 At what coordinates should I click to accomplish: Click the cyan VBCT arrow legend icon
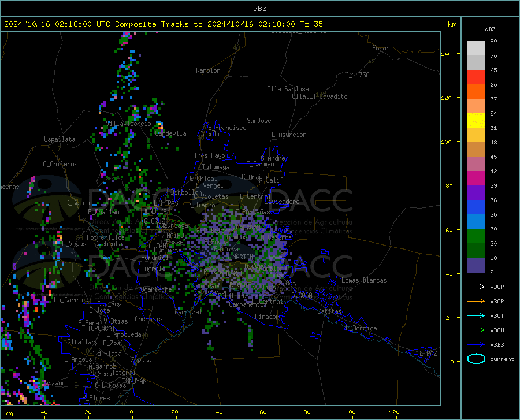point(476,315)
